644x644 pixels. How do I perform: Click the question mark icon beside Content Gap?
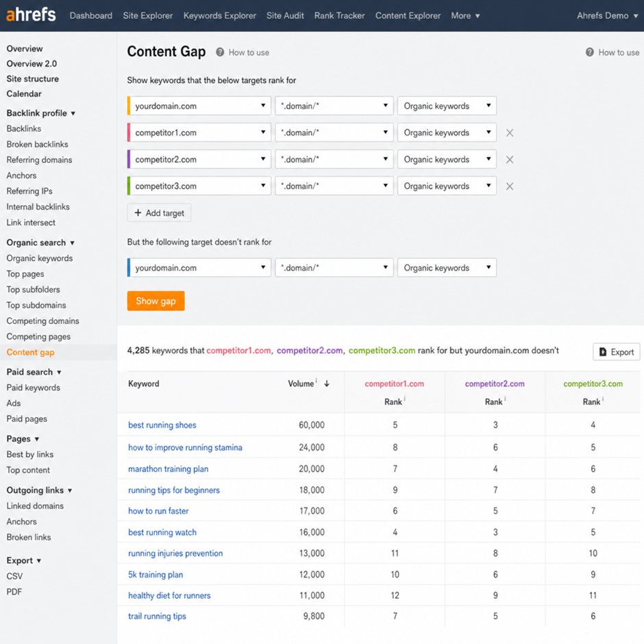click(220, 52)
